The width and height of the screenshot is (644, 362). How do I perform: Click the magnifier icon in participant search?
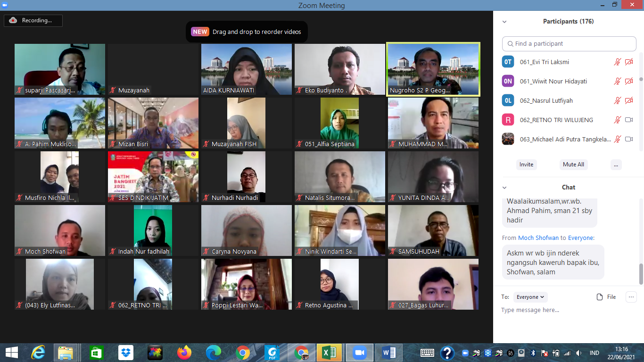(x=510, y=44)
